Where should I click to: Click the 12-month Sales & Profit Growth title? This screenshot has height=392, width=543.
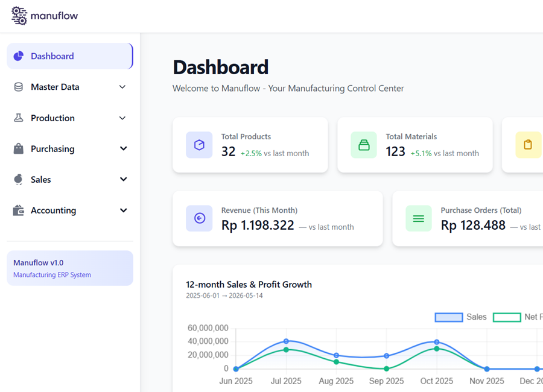pos(249,285)
